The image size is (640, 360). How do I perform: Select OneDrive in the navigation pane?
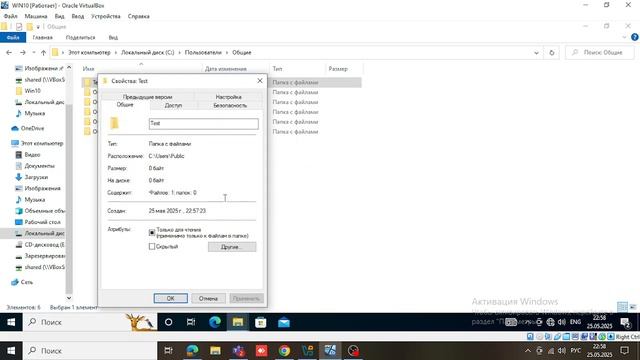pyautogui.click(x=32, y=129)
